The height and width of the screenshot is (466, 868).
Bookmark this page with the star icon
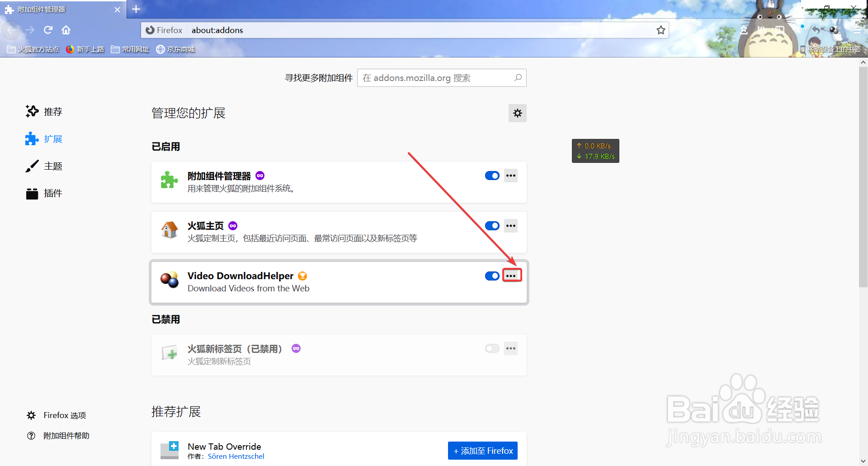(x=661, y=30)
